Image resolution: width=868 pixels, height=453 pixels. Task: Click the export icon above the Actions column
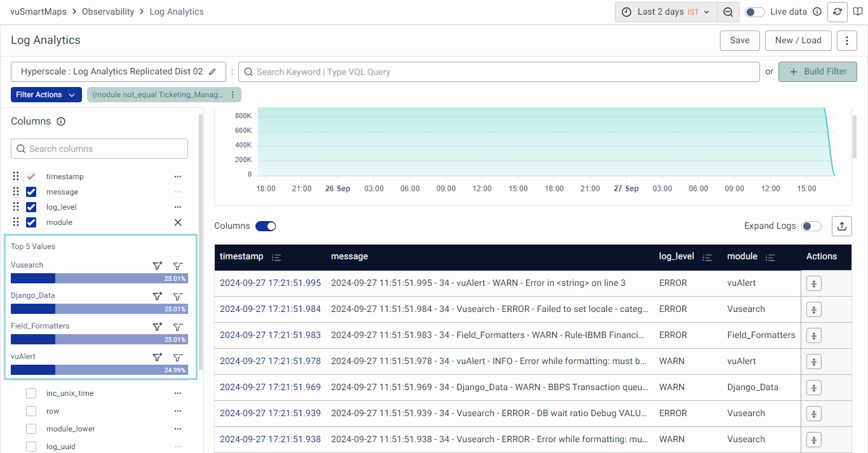pos(841,226)
